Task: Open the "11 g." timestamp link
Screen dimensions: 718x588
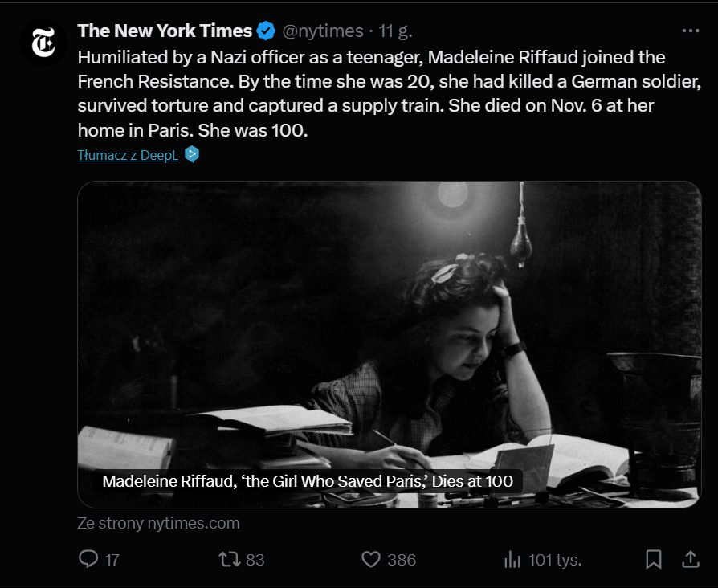Action: click(x=396, y=31)
